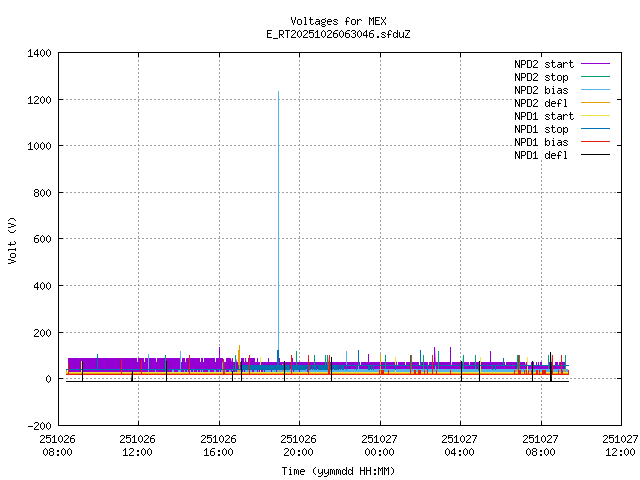Click the NPD1 bias legend label
Image resolution: width=640 pixels, height=480 pixels.
tap(541, 141)
